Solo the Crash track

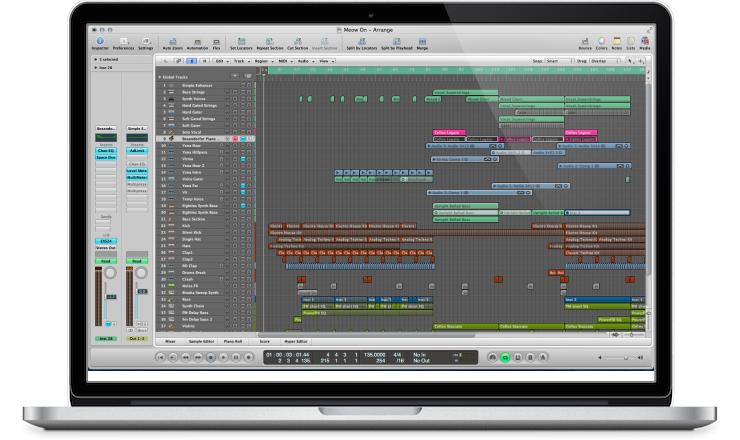[x=249, y=279]
